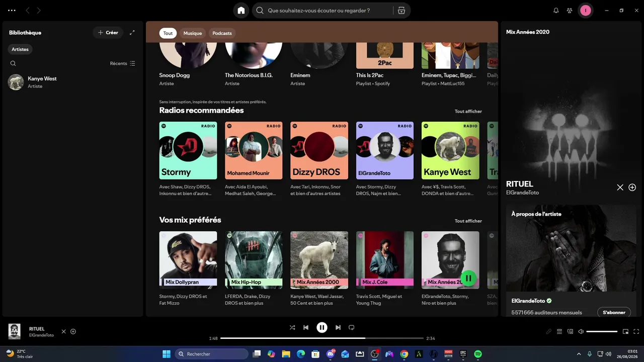Image resolution: width=644 pixels, height=362 pixels.
Task: Open the playback queue icon
Action: (559, 332)
